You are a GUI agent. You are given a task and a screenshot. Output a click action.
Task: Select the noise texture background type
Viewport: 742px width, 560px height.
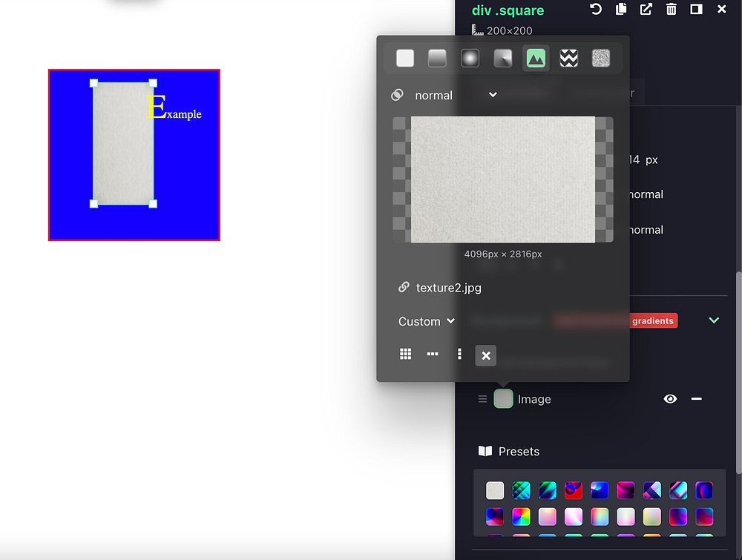click(601, 59)
